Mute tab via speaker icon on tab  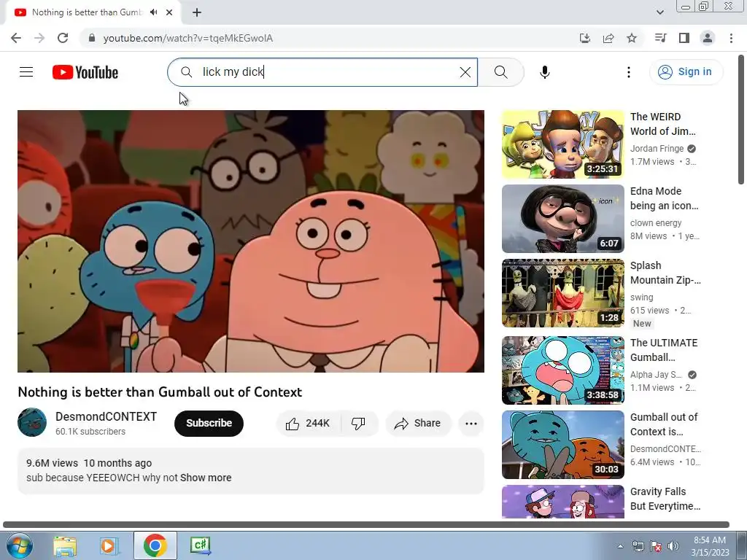click(154, 12)
